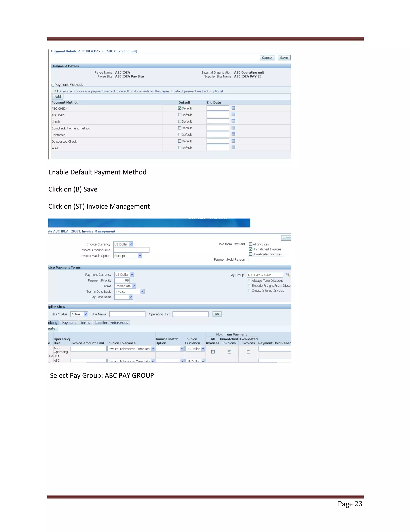Open Payment Currency dropdown

[124, 274]
